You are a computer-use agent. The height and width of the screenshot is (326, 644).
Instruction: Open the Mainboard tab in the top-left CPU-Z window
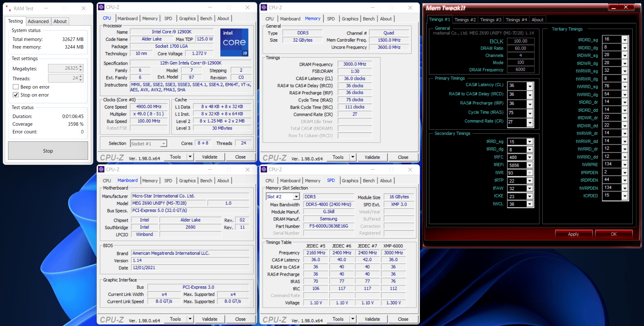point(127,19)
